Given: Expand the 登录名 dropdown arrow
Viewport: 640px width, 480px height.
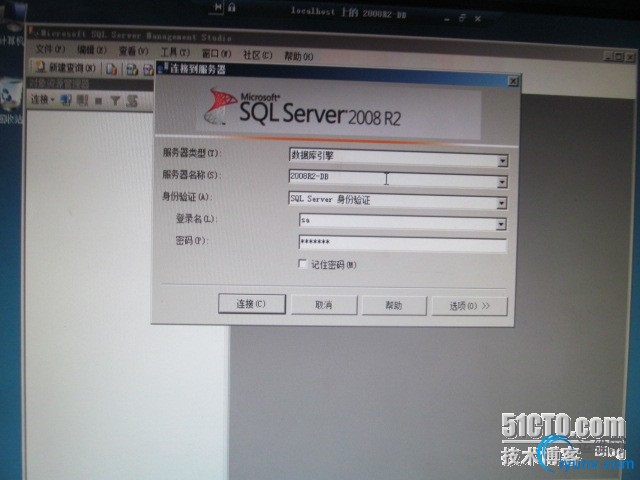Looking at the screenshot, I should click(x=501, y=224).
